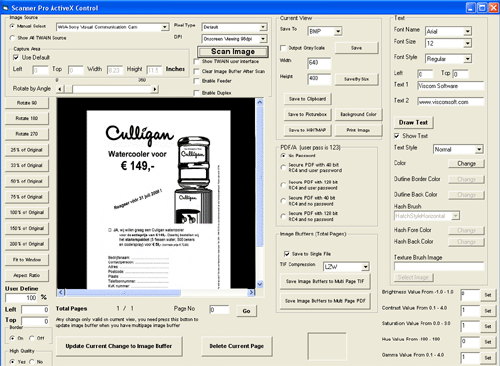This screenshot has height=366, width=500.
Task: Select High Quality No option
Action: click(x=32, y=362)
